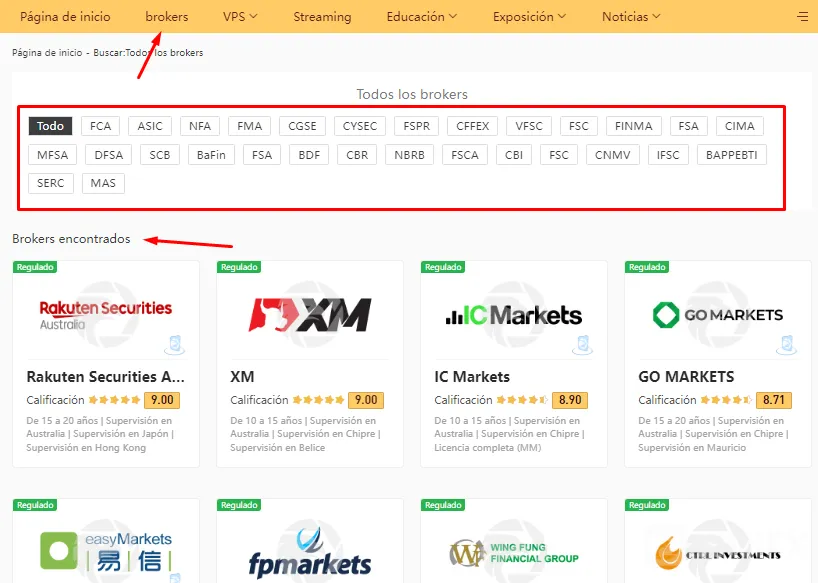Select the FSCA filter tag
Screen dimensions: 818x583
coord(465,155)
